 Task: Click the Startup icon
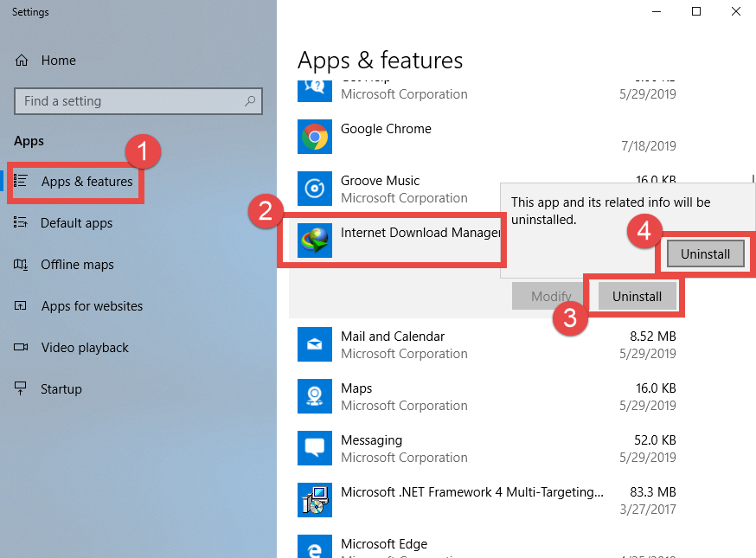click(x=20, y=388)
